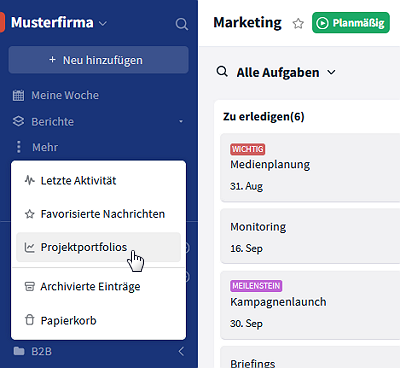Click the green Planmäßig status button
The image size is (400, 368).
tap(351, 23)
